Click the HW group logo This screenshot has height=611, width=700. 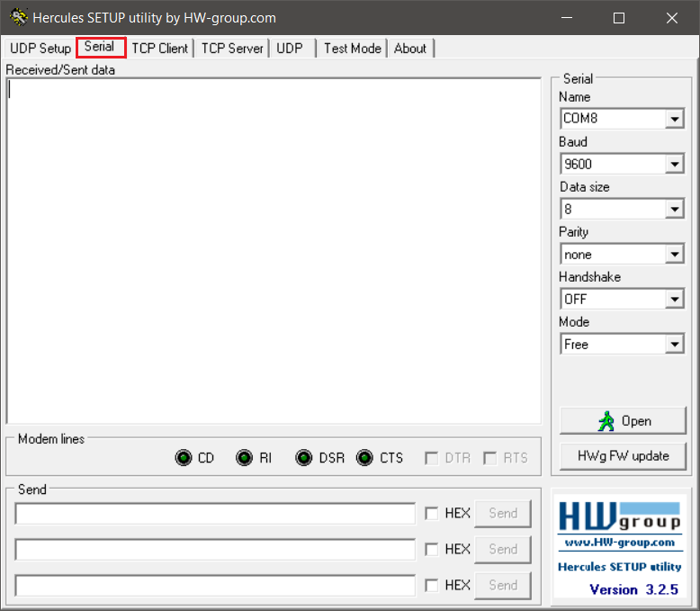tap(620, 516)
